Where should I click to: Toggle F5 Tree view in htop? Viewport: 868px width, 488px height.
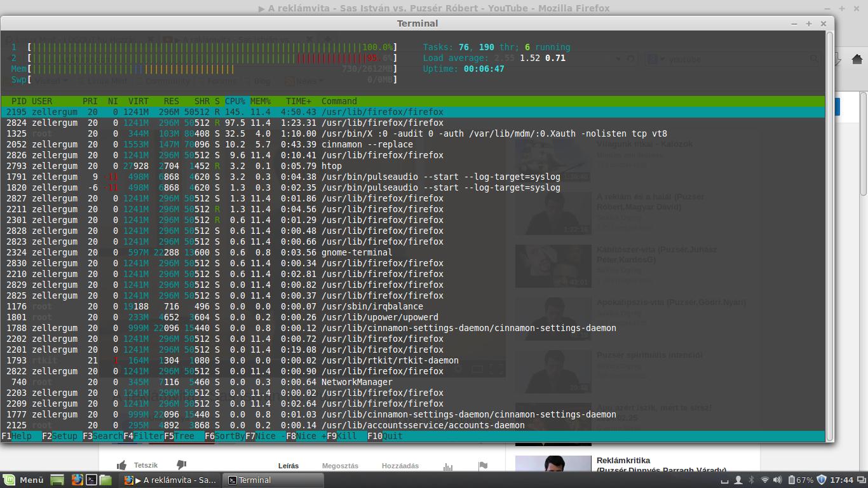184,436
